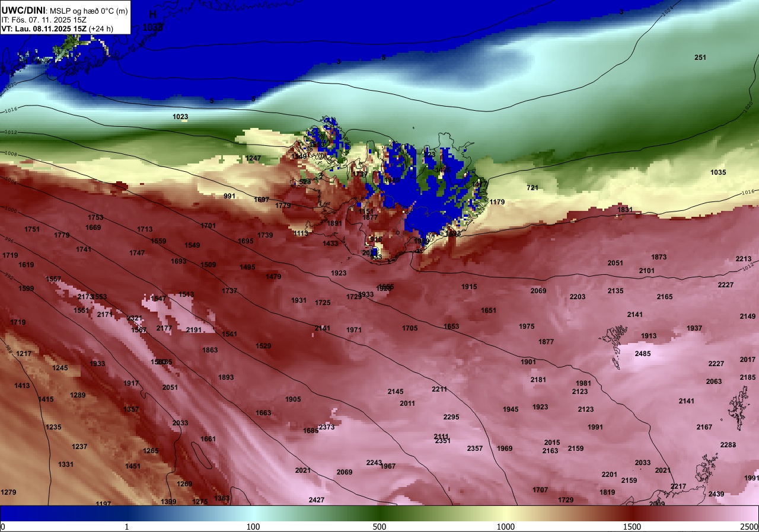Click the 1023 height value
759x532 pixels.
[181, 117]
